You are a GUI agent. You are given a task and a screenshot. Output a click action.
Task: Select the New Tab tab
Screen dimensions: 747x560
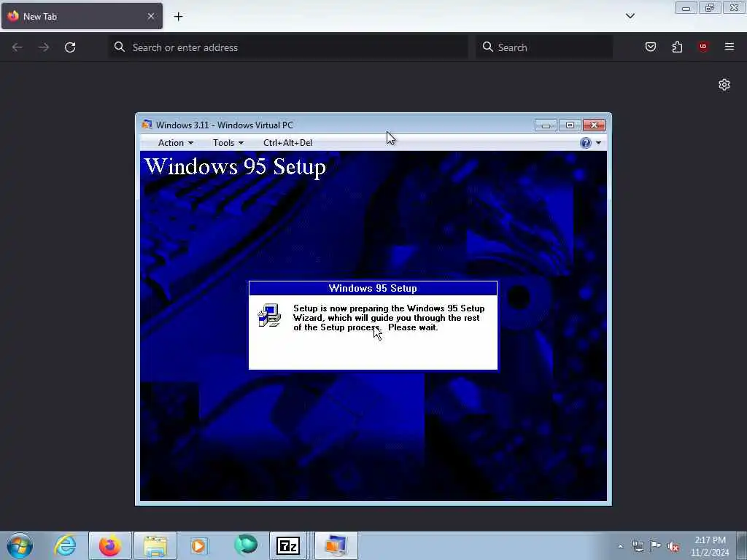82,16
